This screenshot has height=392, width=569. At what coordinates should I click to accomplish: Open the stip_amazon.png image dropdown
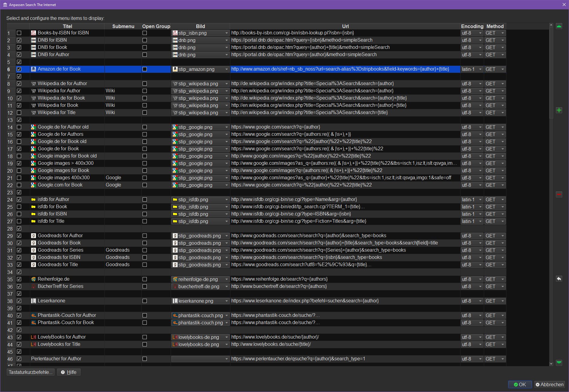coord(200,69)
